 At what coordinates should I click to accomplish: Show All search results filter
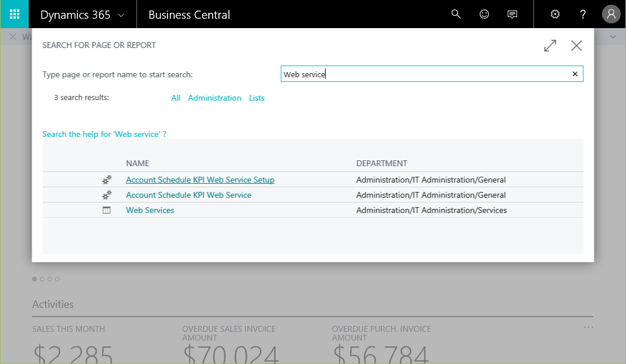[x=176, y=98]
